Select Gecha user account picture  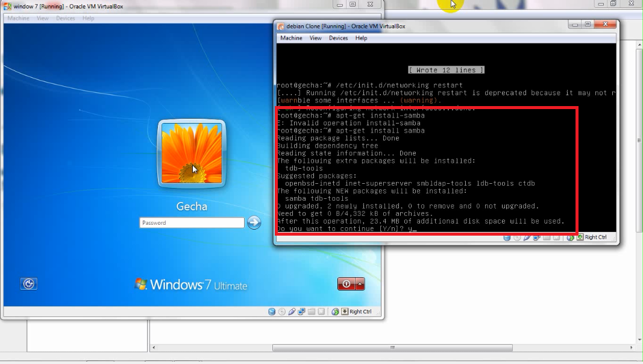coord(192,153)
